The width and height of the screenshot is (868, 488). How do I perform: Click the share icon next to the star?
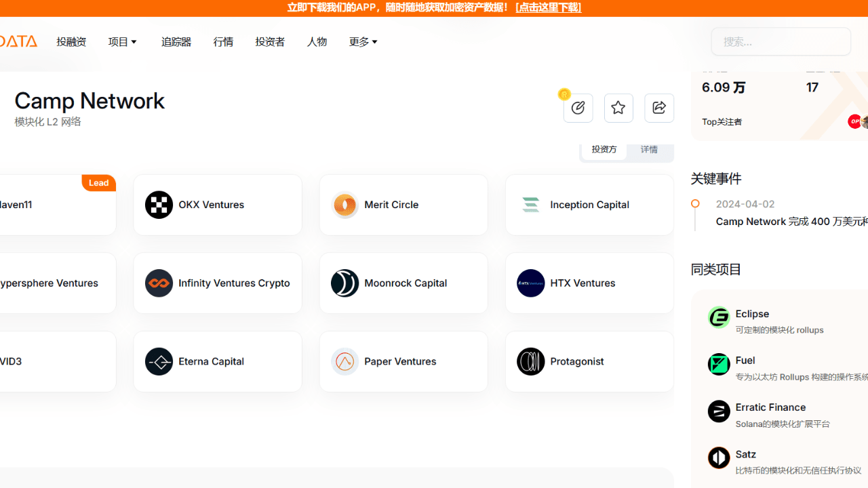coord(658,107)
